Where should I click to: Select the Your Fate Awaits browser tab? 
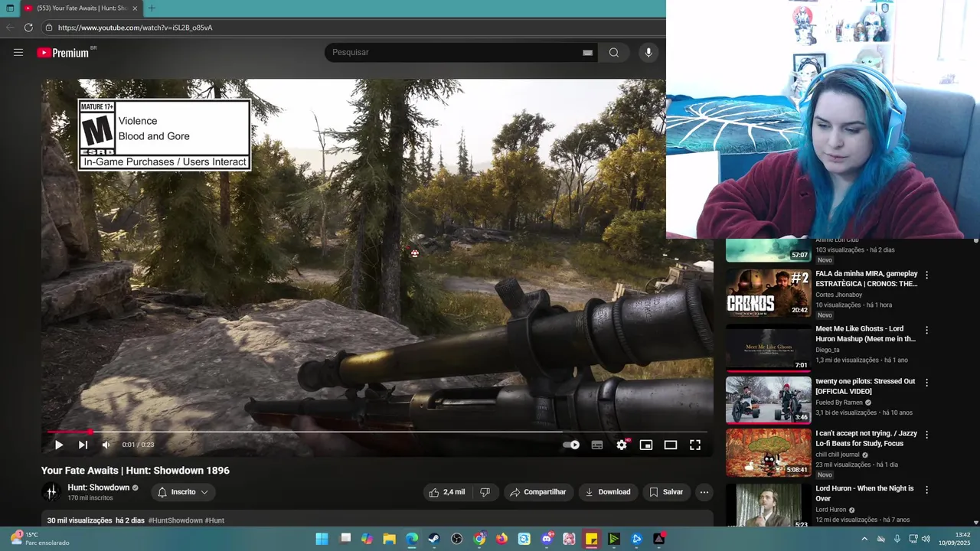pos(81,8)
